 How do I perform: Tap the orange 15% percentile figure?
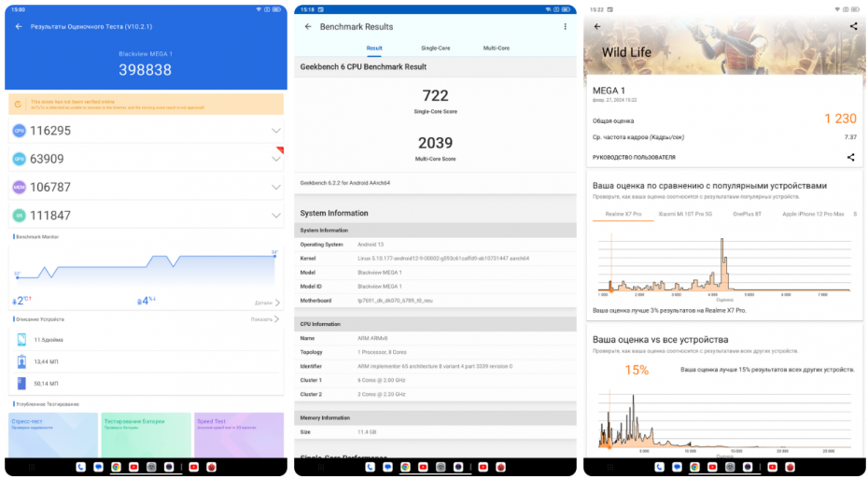637,370
